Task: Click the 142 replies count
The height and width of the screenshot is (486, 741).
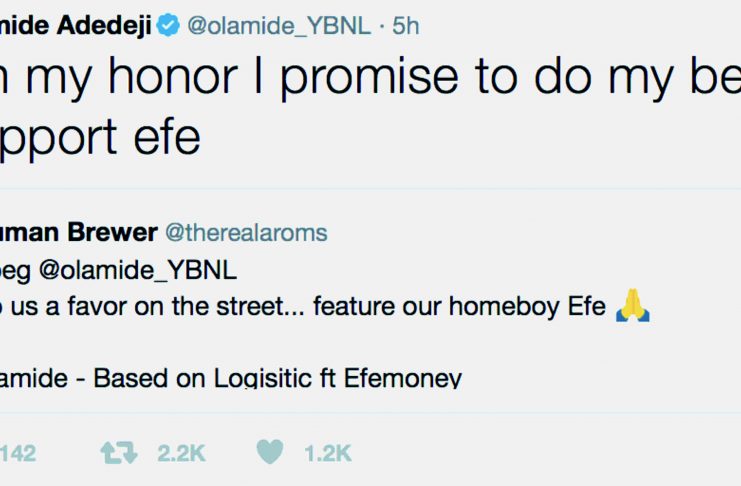Action: [x=18, y=453]
